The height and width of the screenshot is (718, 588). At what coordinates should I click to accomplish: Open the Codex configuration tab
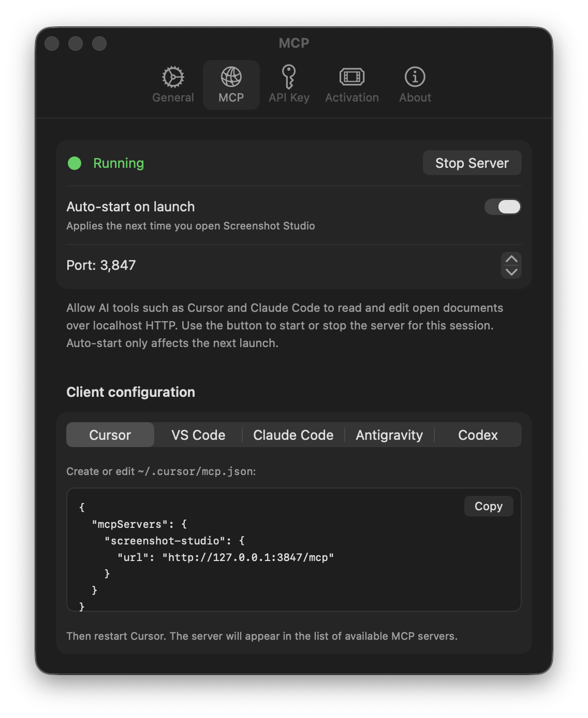(x=478, y=435)
